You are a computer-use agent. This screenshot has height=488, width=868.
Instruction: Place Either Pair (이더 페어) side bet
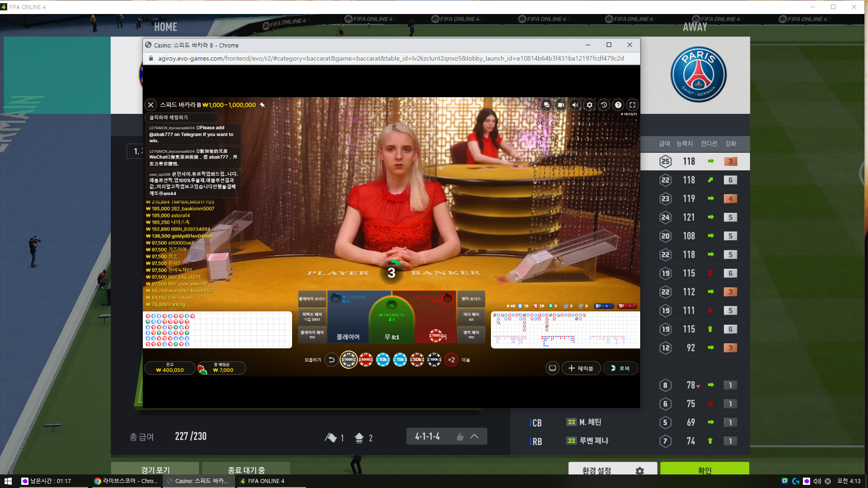point(471,317)
